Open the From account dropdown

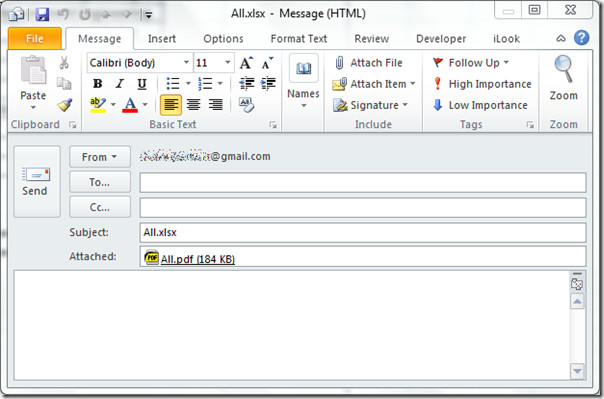[x=100, y=157]
